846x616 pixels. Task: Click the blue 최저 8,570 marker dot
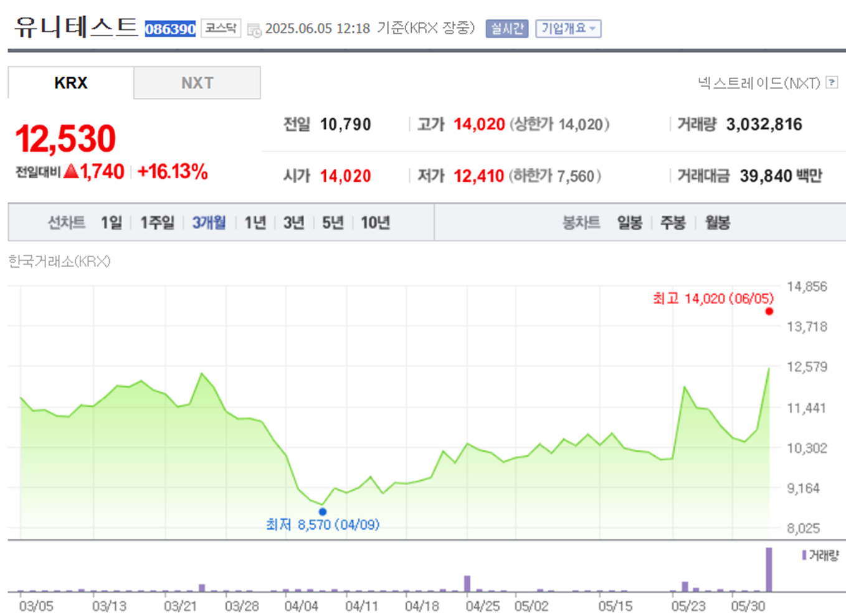pyautogui.click(x=323, y=512)
